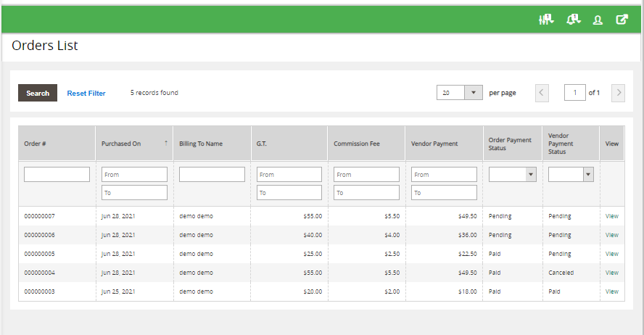Open the Vendor Payment Status filter dropdown
644x335 pixels.
[x=571, y=174]
